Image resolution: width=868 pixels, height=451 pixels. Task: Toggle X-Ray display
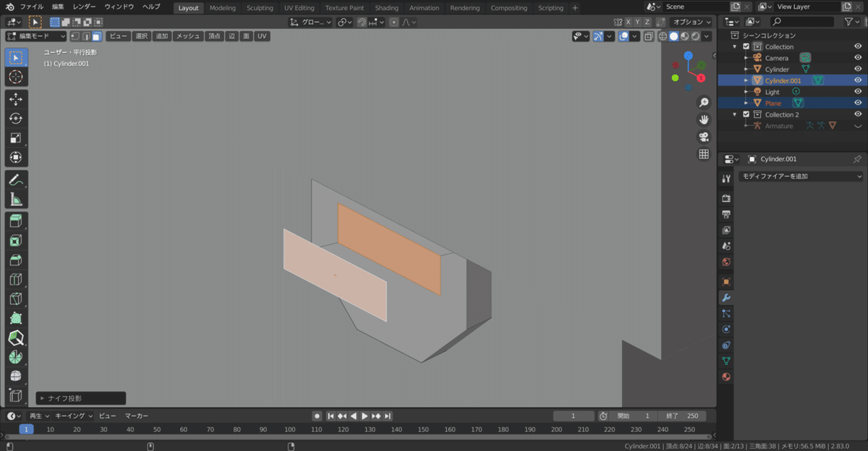coord(649,36)
